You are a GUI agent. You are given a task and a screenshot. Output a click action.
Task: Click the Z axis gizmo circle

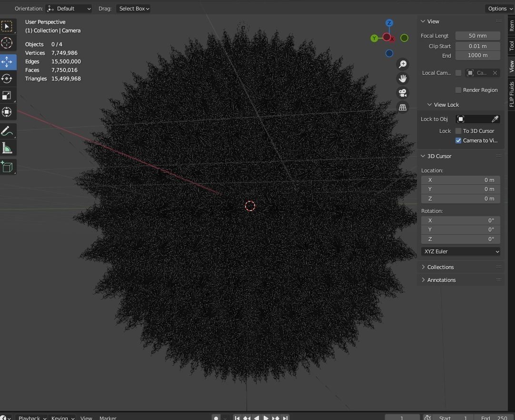[x=389, y=23]
